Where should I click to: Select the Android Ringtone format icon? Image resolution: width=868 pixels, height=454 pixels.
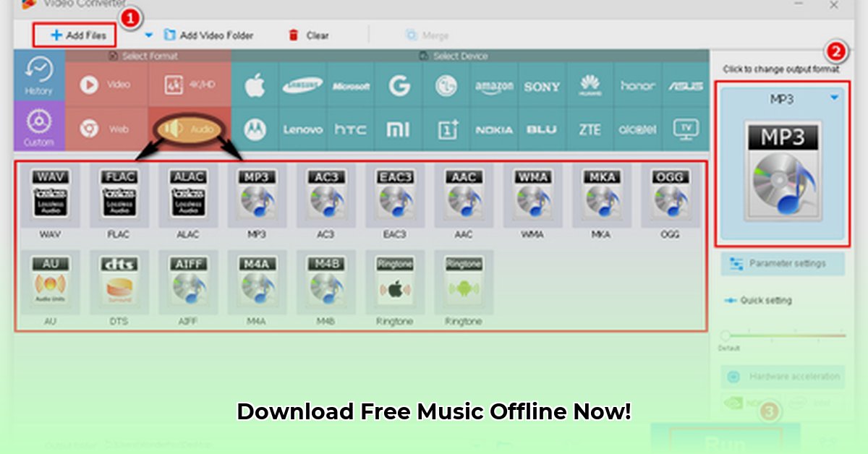point(463,282)
